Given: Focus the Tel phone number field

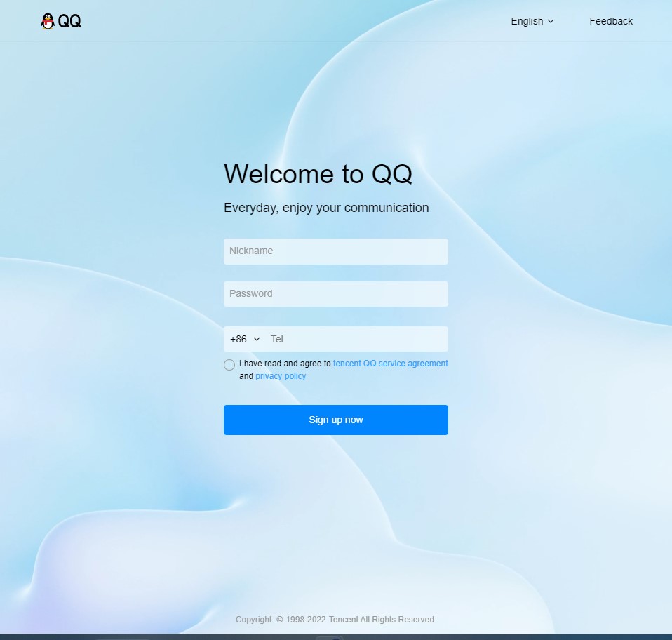Looking at the screenshot, I should [x=358, y=339].
